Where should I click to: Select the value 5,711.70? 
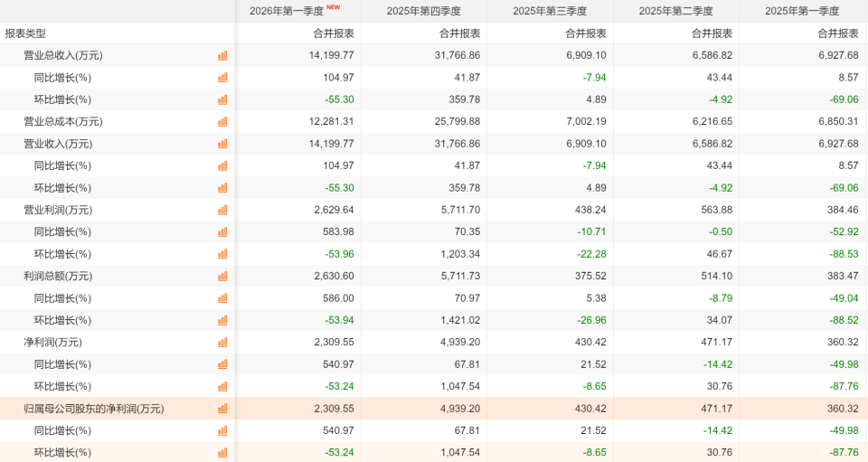pyautogui.click(x=460, y=210)
